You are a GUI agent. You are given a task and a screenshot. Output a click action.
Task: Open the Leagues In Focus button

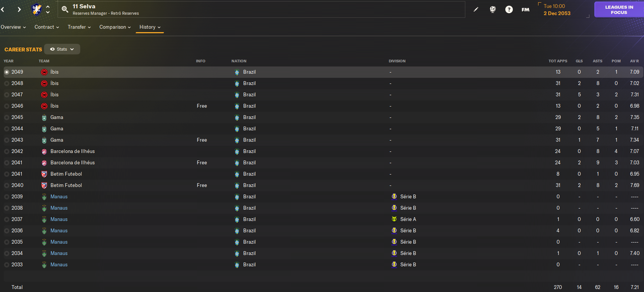(619, 10)
